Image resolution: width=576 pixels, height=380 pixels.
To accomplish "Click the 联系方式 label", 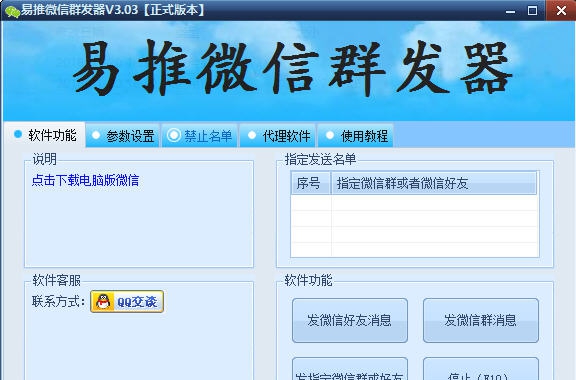I will pos(59,302).
